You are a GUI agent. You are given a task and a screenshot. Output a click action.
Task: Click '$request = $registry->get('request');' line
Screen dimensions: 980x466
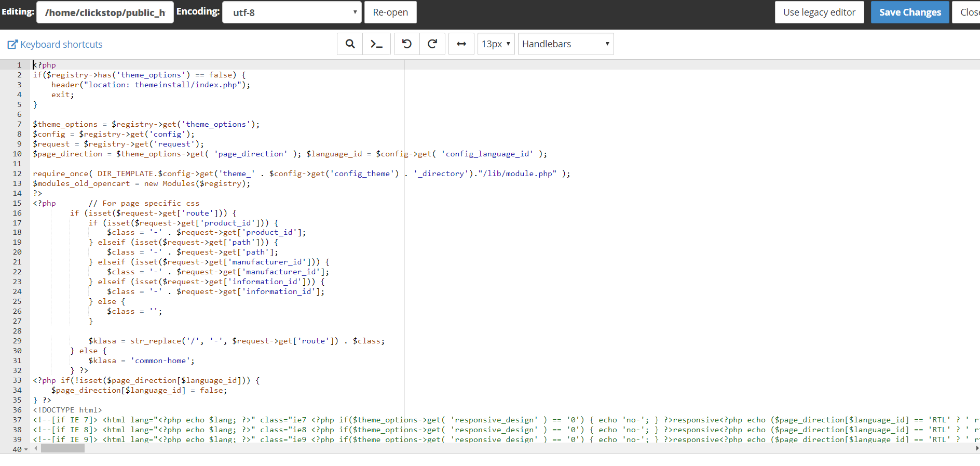118,144
